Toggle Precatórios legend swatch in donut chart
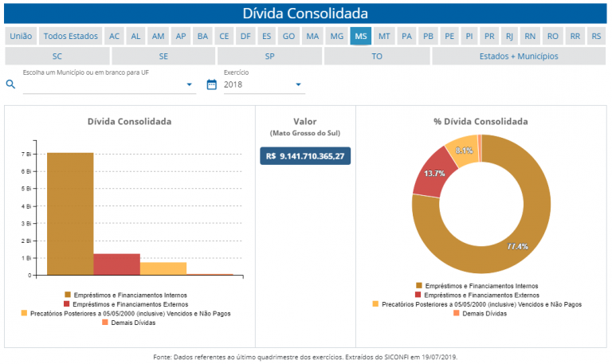The height and width of the screenshot is (364, 612). pos(376,304)
